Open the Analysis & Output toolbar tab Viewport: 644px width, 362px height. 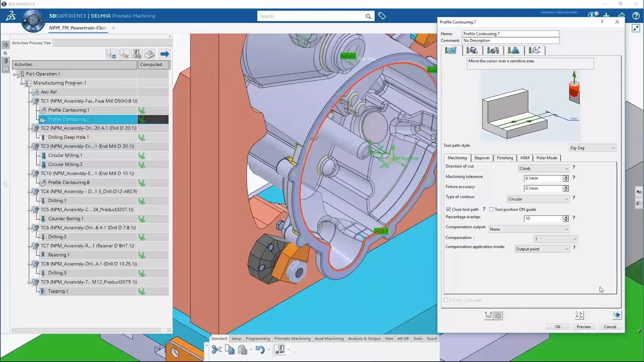(x=364, y=339)
